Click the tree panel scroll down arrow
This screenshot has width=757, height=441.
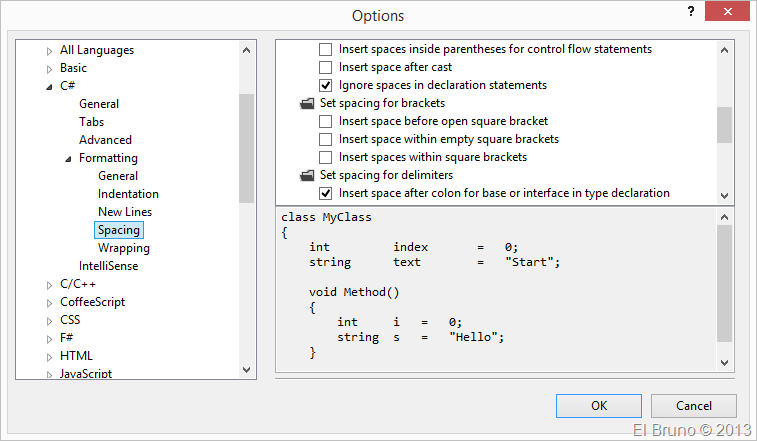247,371
